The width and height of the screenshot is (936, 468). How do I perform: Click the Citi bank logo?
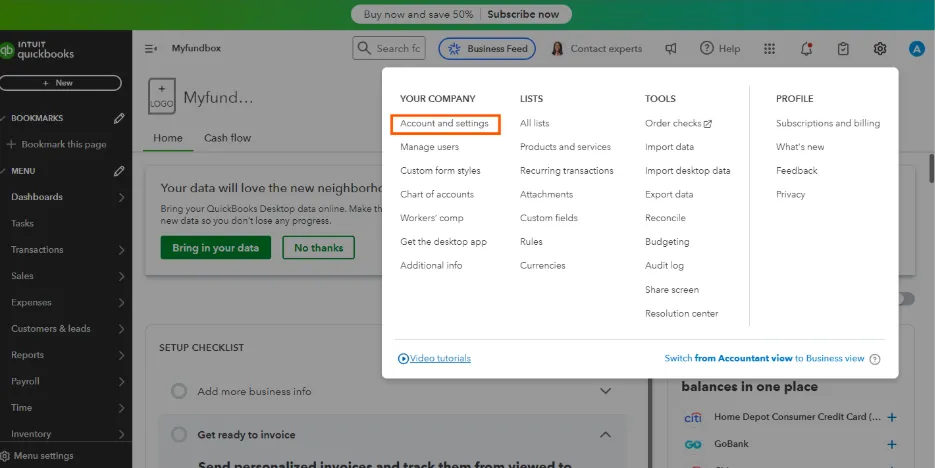coord(693,417)
